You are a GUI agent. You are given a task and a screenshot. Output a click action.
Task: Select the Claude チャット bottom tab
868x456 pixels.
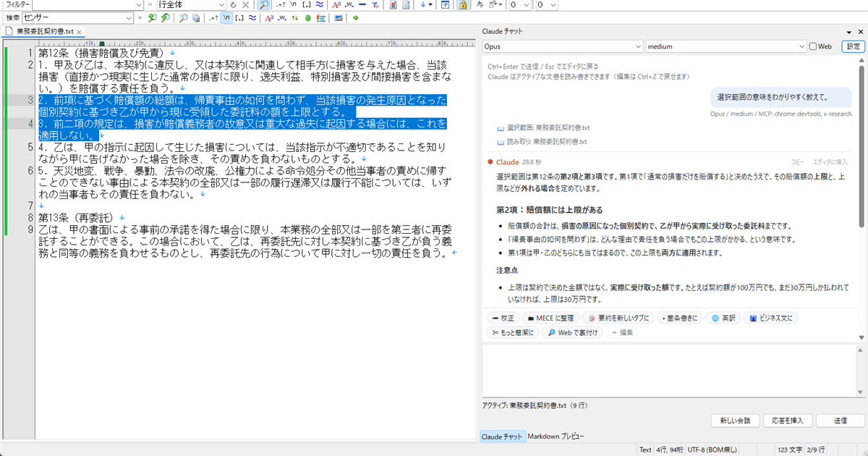(x=502, y=436)
